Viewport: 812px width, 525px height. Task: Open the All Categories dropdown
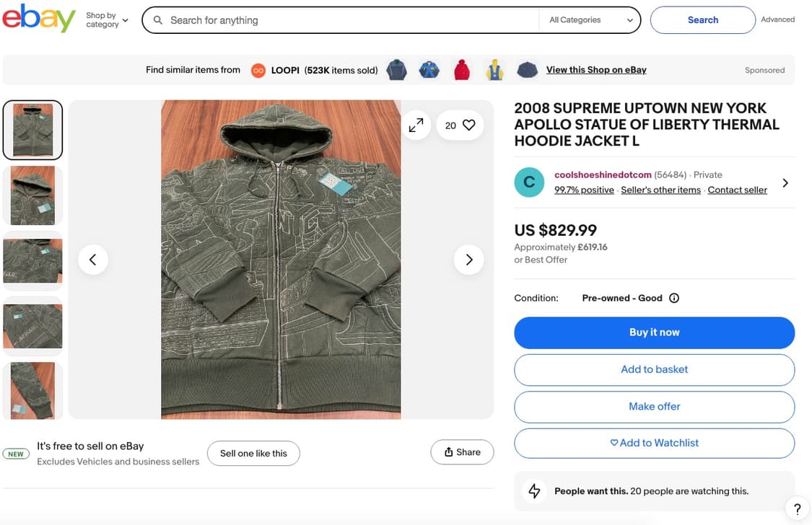pos(590,20)
